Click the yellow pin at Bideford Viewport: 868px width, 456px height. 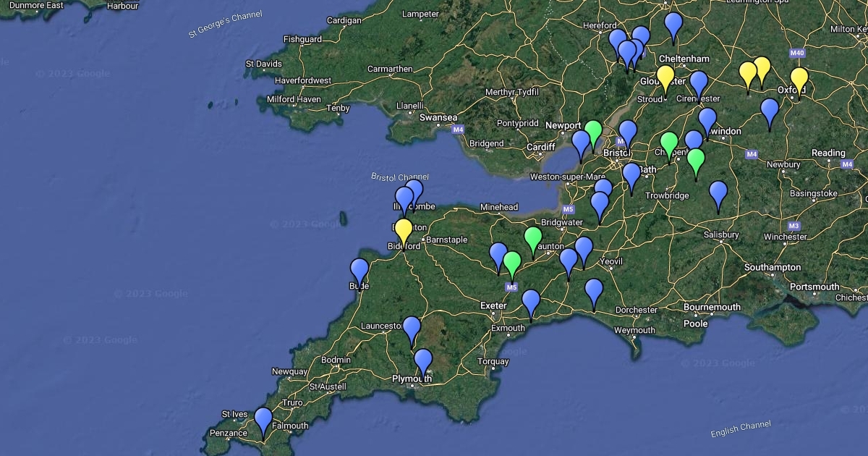[x=404, y=230]
